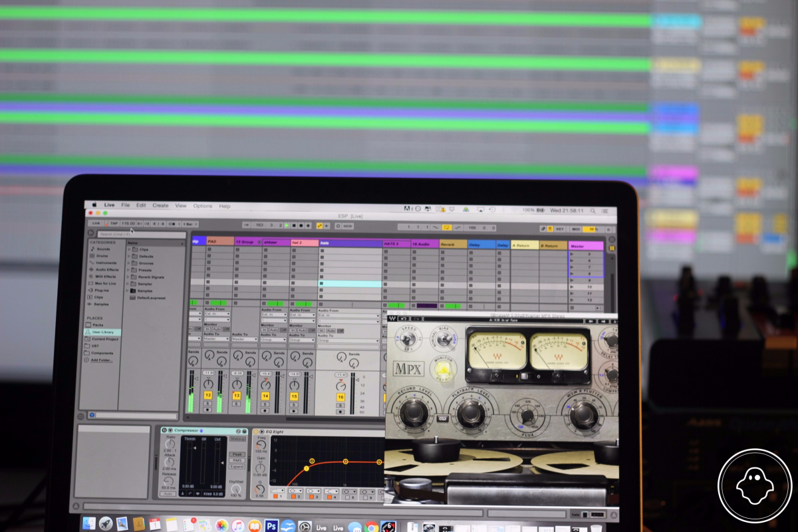The width and height of the screenshot is (798, 532).
Task: Open the Audio Effects browser category
Action: point(104,270)
